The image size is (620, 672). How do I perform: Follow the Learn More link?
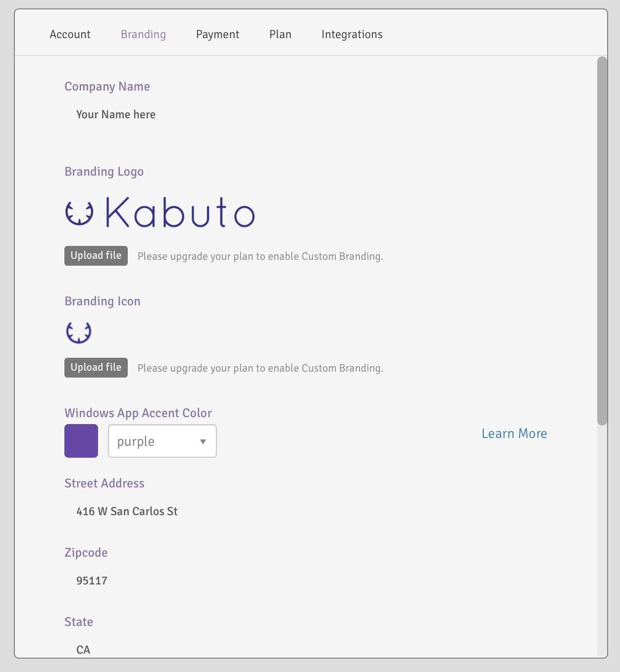pyautogui.click(x=515, y=433)
